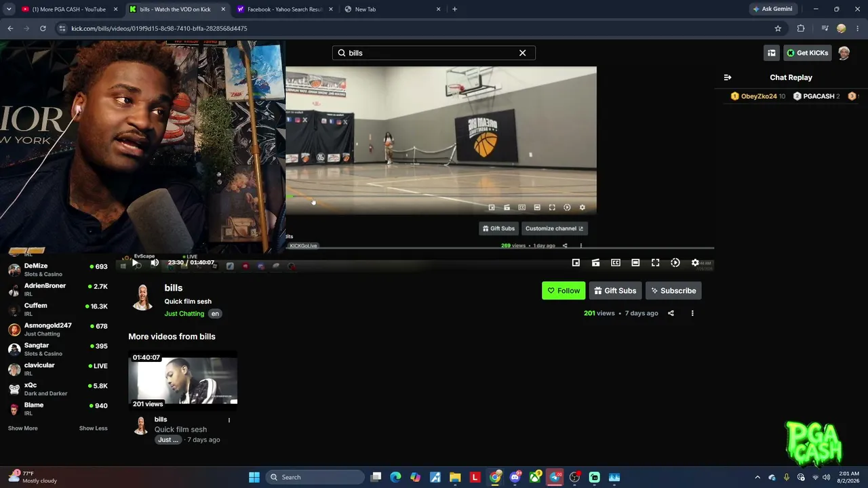Open Chrome media controls
The width and height of the screenshot is (868, 488).
(x=825, y=28)
